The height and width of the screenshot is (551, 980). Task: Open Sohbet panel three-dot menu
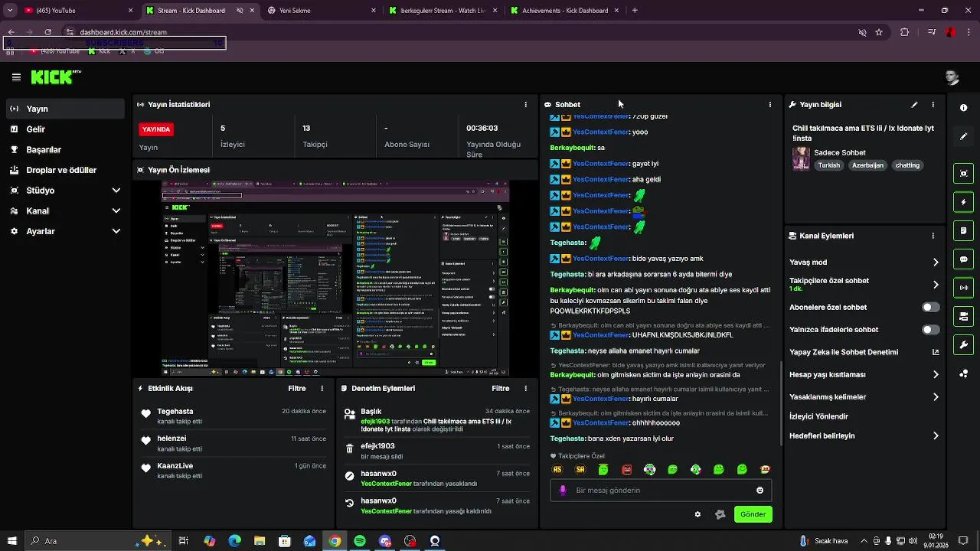click(x=770, y=105)
